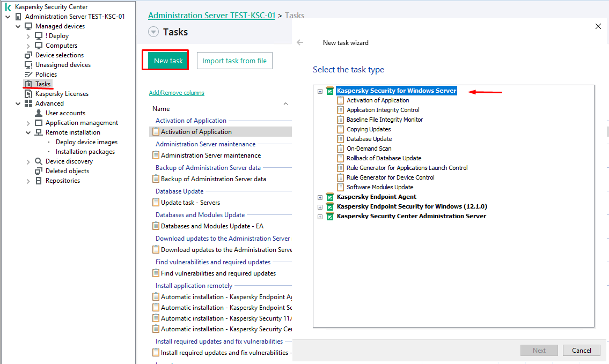Viewport: 609px width, 364px height.
Task: Click the Deleted objects icon
Action: pyautogui.click(x=39, y=171)
